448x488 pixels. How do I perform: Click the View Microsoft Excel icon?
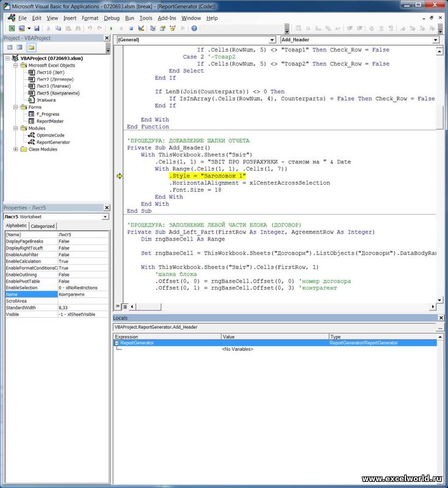click(12, 28)
